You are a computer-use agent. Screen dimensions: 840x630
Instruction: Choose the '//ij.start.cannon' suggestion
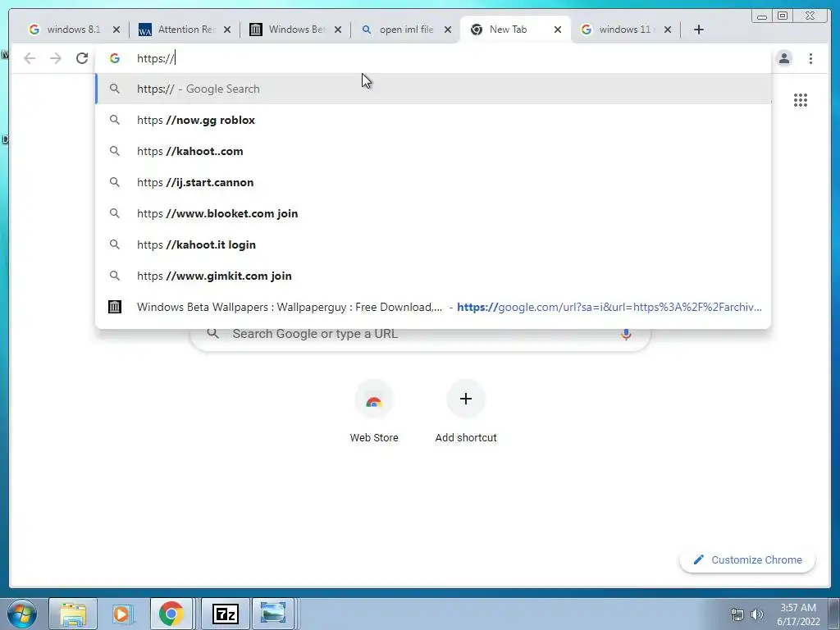(x=433, y=182)
